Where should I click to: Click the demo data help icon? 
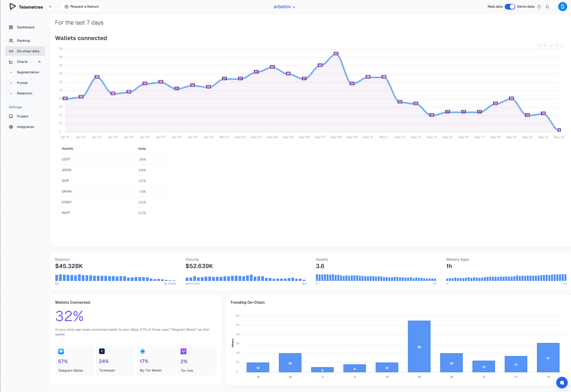[539, 7]
